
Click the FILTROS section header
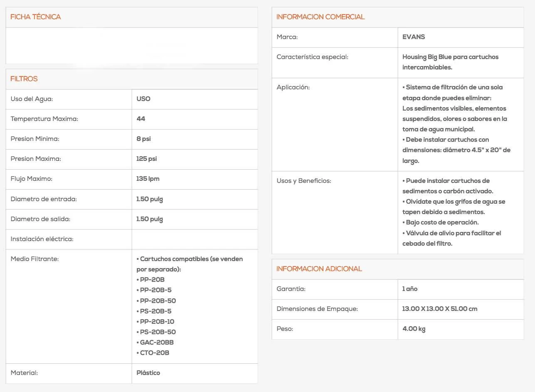24,79
